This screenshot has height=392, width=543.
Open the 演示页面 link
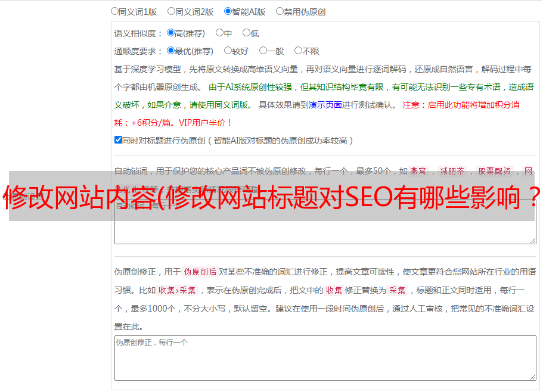coord(325,105)
